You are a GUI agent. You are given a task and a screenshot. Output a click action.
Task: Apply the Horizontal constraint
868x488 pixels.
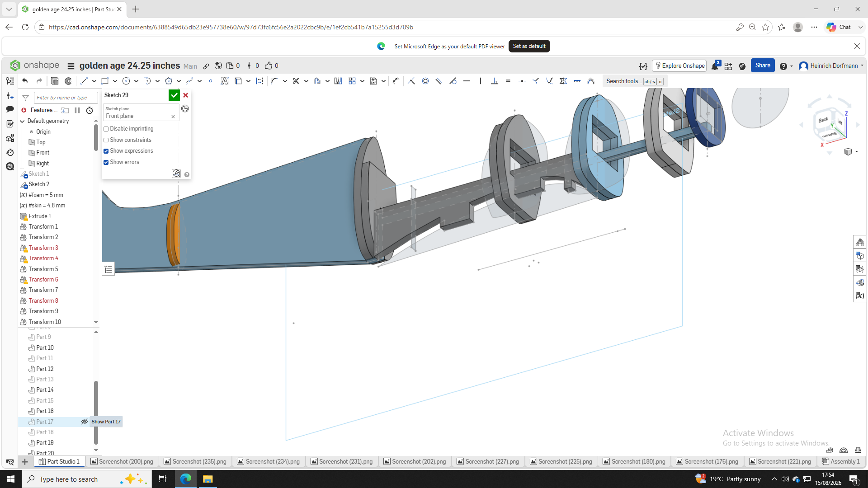click(x=467, y=81)
